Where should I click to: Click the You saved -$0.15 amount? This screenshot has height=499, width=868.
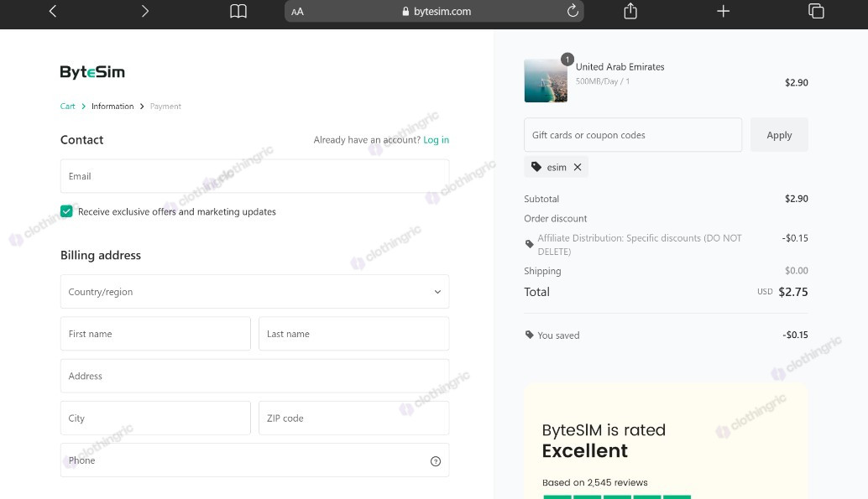click(x=795, y=335)
